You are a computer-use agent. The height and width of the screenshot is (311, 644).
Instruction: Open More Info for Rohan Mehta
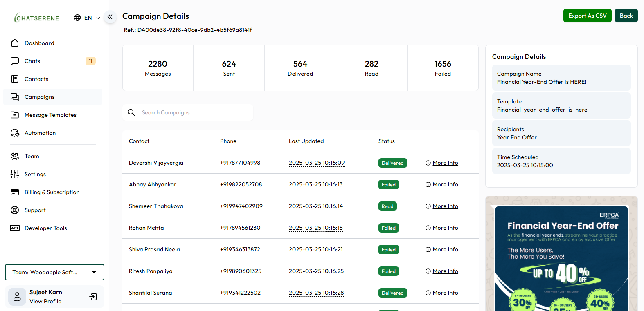[445, 228]
